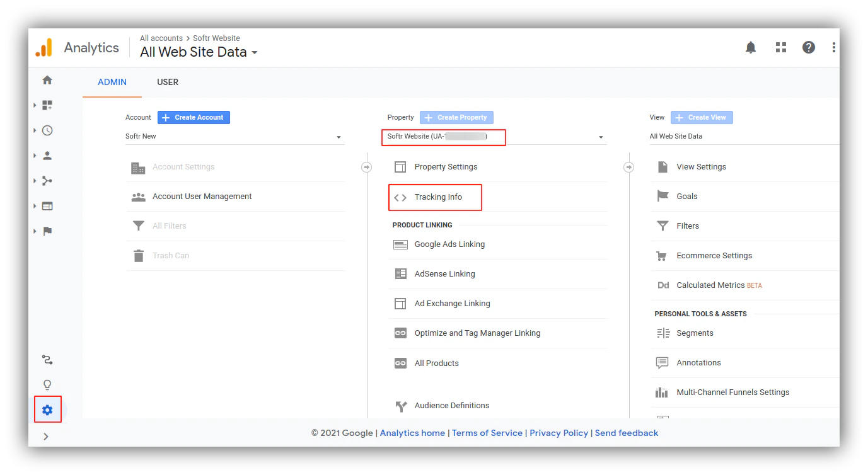Click the Google Analytics logo
The width and height of the screenshot is (868, 475).
(x=44, y=48)
